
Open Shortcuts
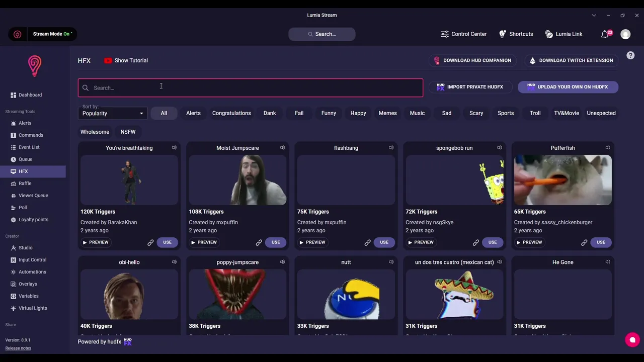(516, 34)
